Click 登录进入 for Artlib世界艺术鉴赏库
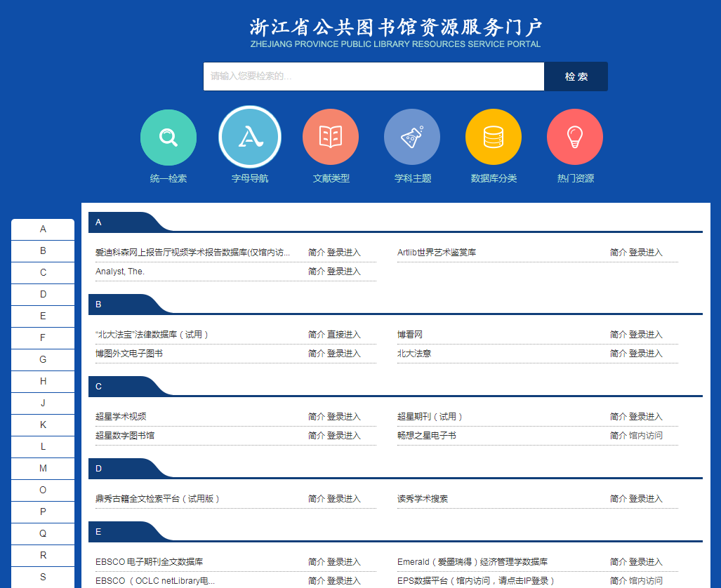Screen dimensions: 721x588 pos(646,253)
